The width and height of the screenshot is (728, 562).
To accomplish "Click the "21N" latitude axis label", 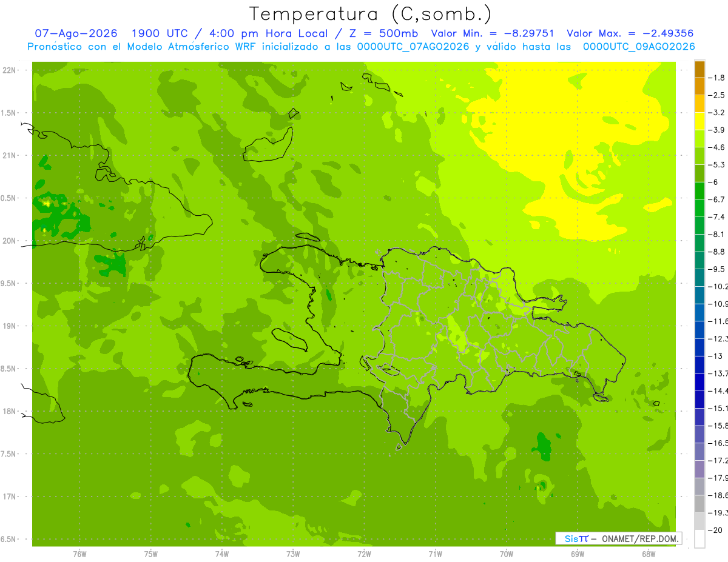I will click(x=9, y=156).
